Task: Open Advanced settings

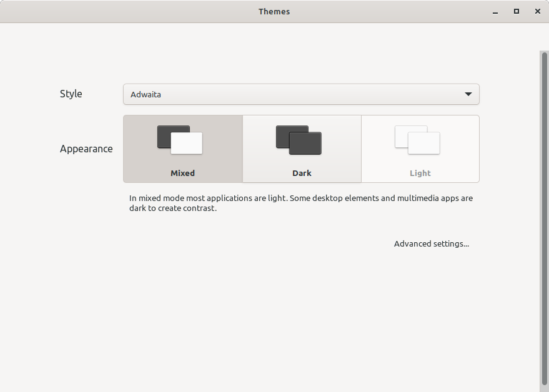Action: coord(432,243)
